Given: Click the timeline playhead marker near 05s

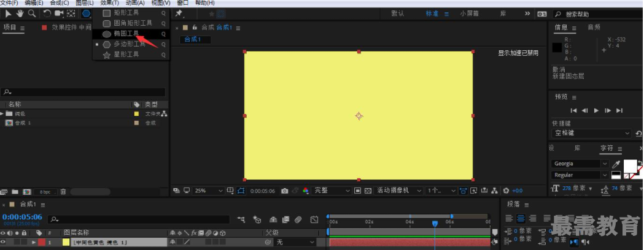Looking at the screenshot, I should [435, 224].
